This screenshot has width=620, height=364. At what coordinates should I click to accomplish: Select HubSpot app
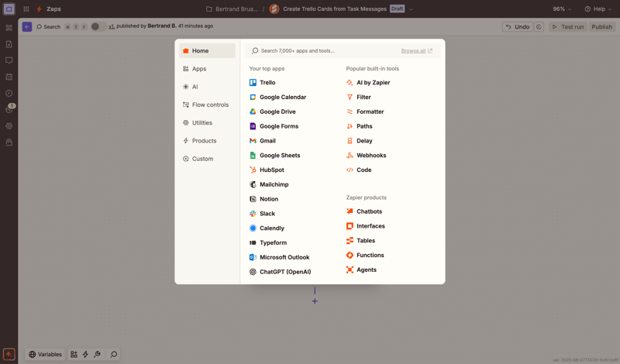267,170
